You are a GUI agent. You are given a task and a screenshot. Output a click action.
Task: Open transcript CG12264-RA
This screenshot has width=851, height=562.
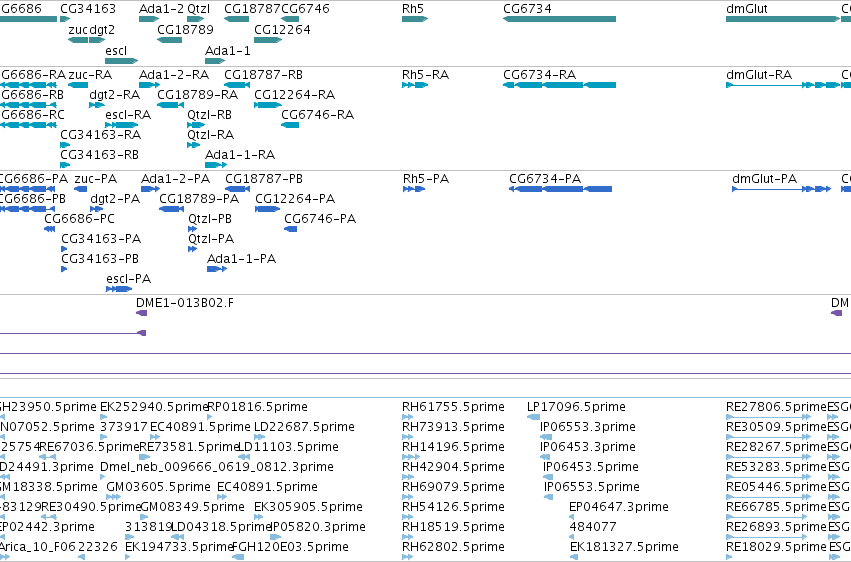pos(268,105)
